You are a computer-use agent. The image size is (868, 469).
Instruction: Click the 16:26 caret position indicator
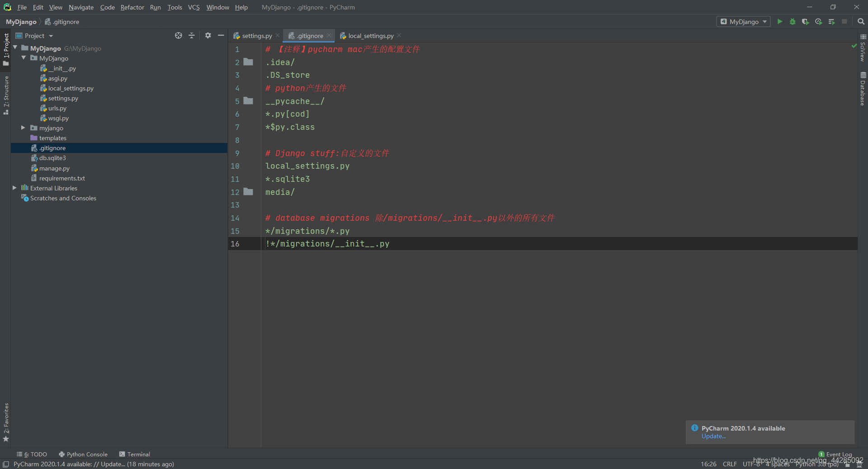click(708, 464)
